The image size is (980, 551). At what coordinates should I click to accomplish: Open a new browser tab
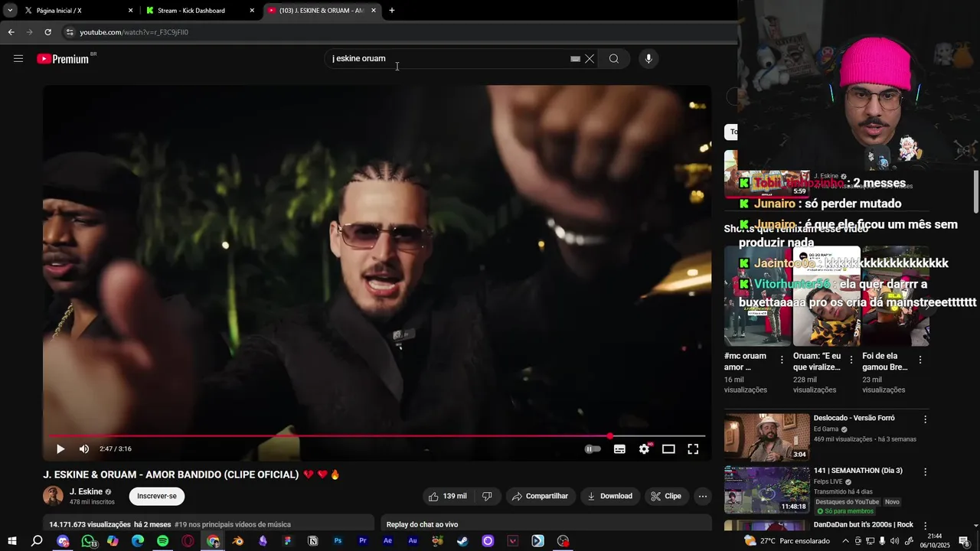[x=392, y=11]
